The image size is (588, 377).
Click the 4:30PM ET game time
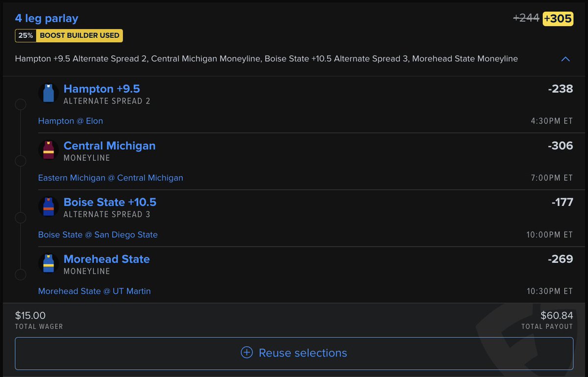pos(551,121)
